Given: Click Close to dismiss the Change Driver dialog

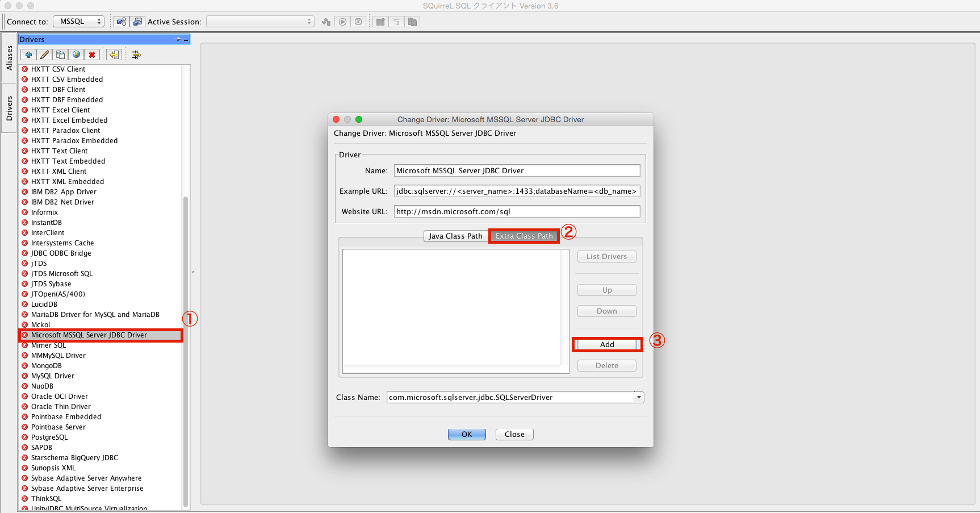Looking at the screenshot, I should point(514,434).
